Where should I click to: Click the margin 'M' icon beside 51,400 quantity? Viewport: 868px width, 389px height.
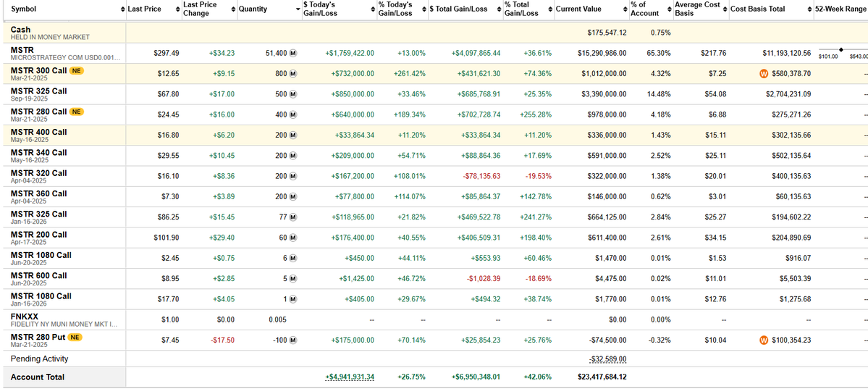pos(293,53)
